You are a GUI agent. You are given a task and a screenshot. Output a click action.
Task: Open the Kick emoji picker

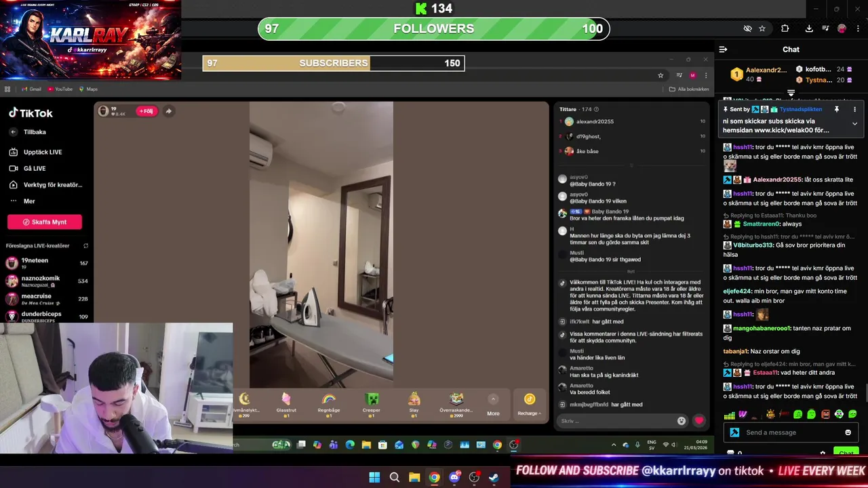pyautogui.click(x=848, y=432)
